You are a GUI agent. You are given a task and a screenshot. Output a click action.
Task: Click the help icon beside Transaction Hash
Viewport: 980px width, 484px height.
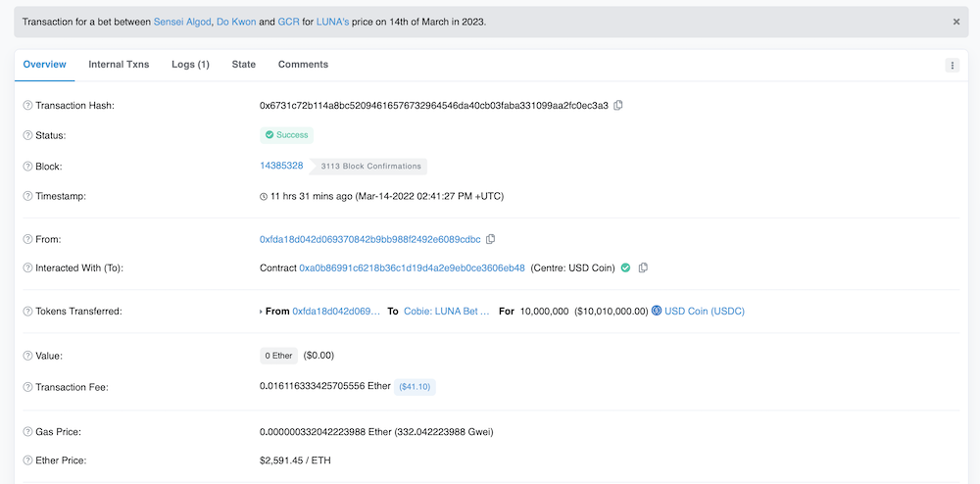pyautogui.click(x=27, y=106)
